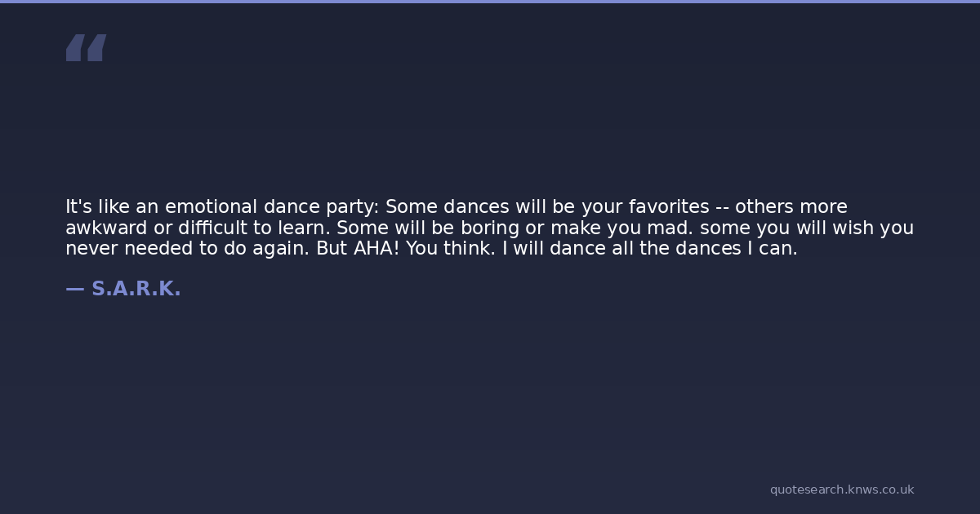980x514 pixels.
Task: Click the purple accent bar at top
Action: coord(490,2)
